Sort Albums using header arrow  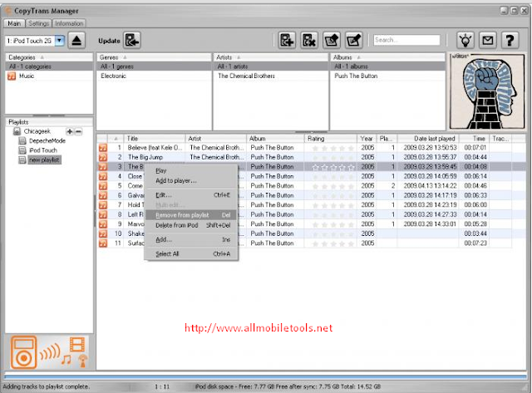358,57
